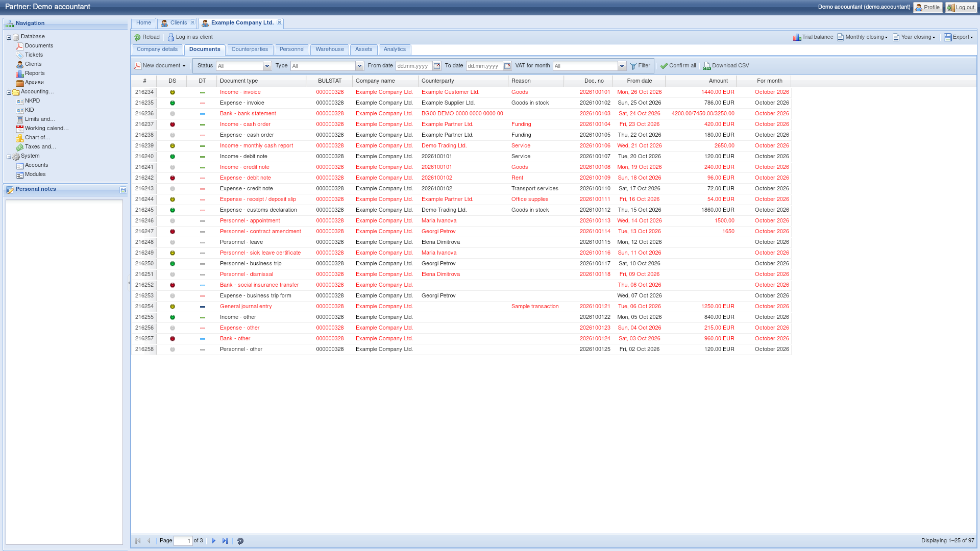Switch to Counterparties tab
980x551 pixels.
pyautogui.click(x=250, y=49)
